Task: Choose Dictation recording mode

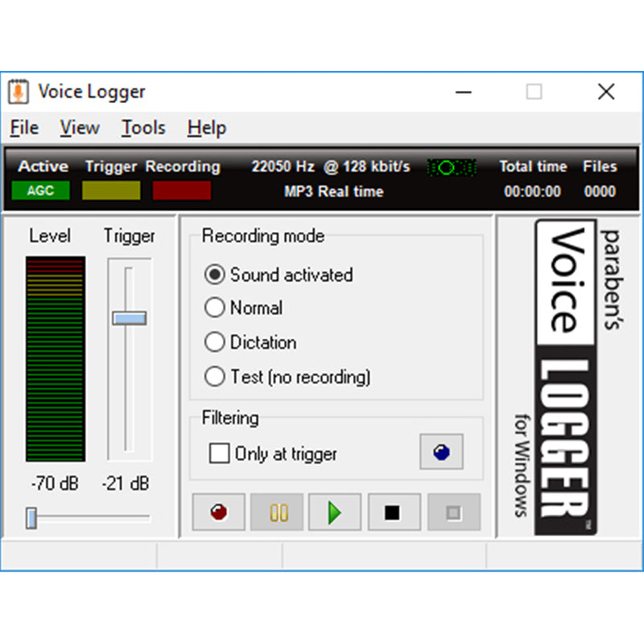Action: 215,342
